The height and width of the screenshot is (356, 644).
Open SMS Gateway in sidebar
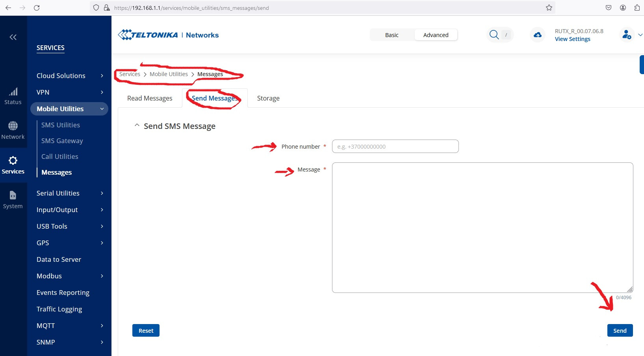(x=62, y=141)
